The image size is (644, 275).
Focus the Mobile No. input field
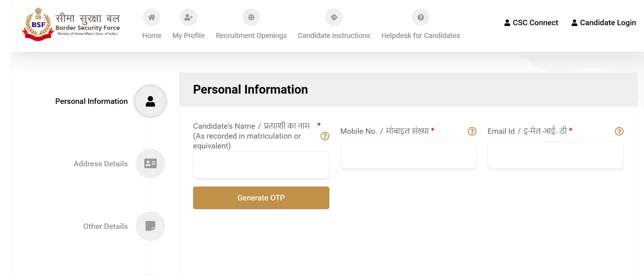pos(408,155)
